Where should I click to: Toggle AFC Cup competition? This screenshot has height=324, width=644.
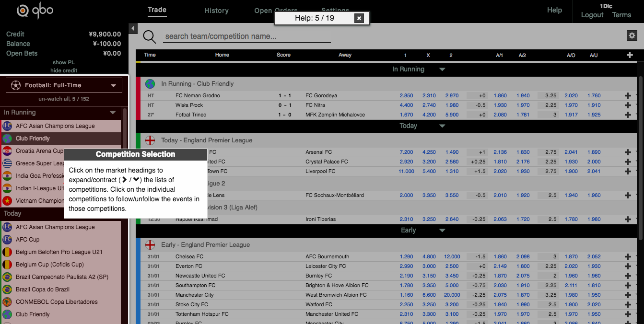tap(61, 240)
